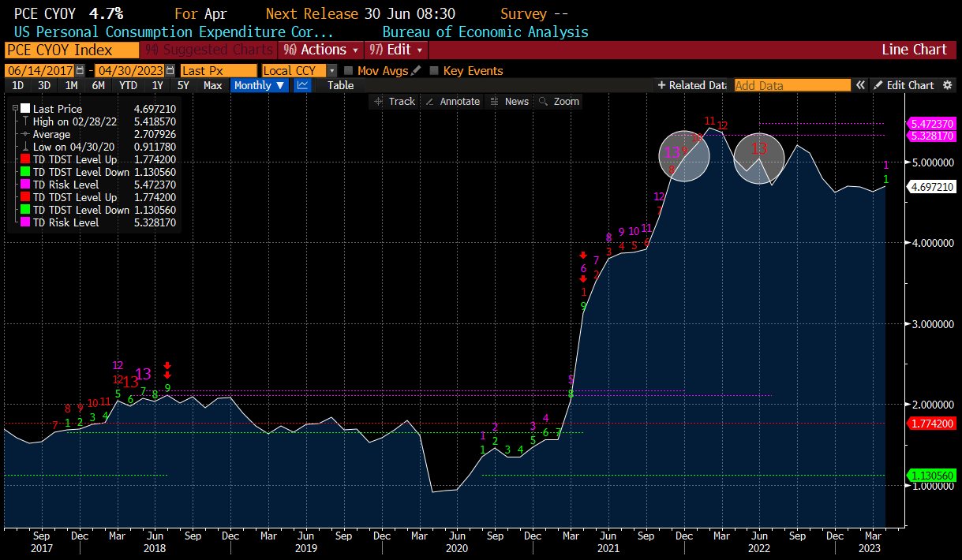Screen dimensions: 962x560
Task: Collapse panel with double-chevron icon
Action: click(861, 85)
